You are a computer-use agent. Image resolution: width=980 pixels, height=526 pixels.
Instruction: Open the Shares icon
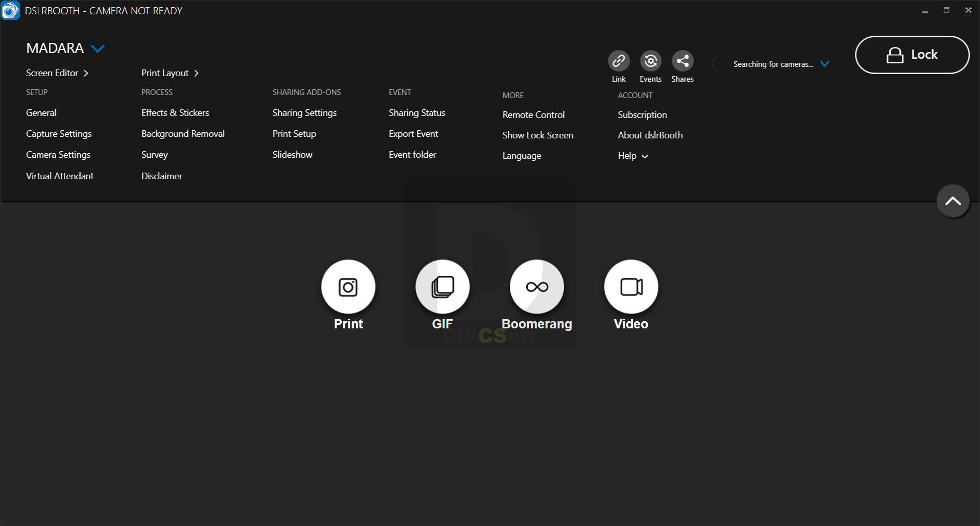(x=682, y=61)
